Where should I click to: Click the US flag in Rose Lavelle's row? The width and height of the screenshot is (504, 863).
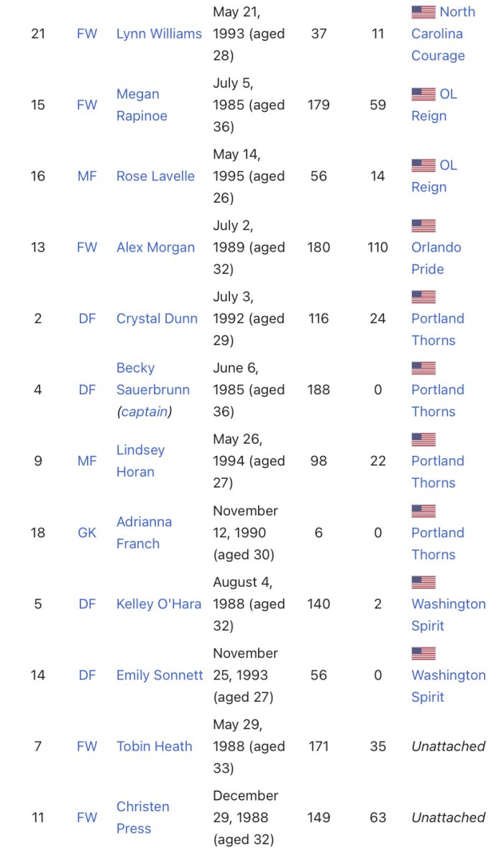423,165
